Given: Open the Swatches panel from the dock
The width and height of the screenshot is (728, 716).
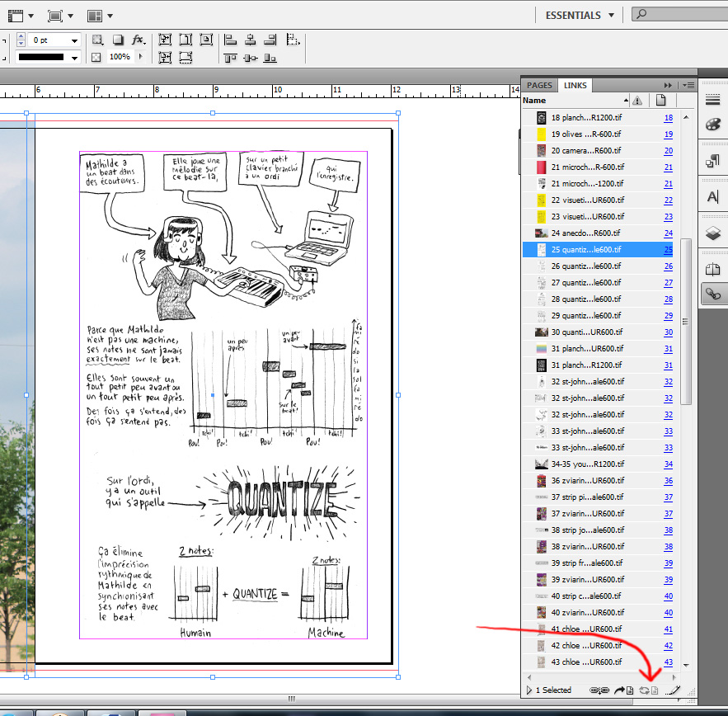Looking at the screenshot, I should coord(713,125).
